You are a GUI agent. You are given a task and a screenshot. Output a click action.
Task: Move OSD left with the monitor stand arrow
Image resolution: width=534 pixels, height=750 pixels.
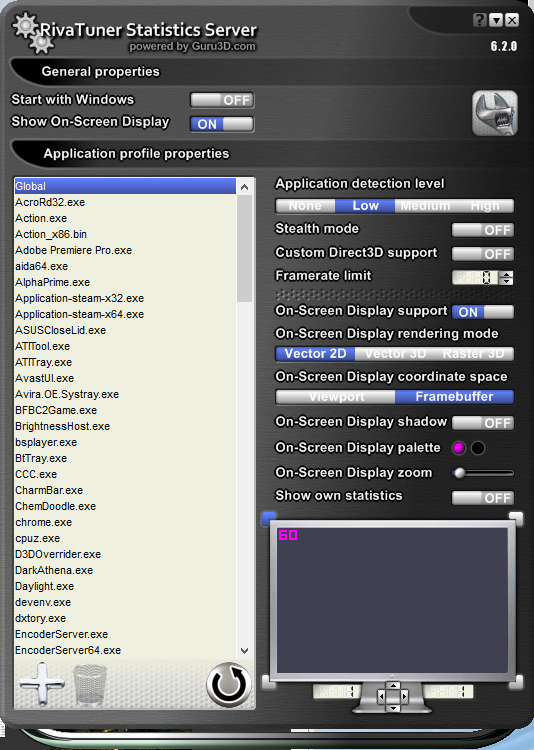click(x=381, y=696)
